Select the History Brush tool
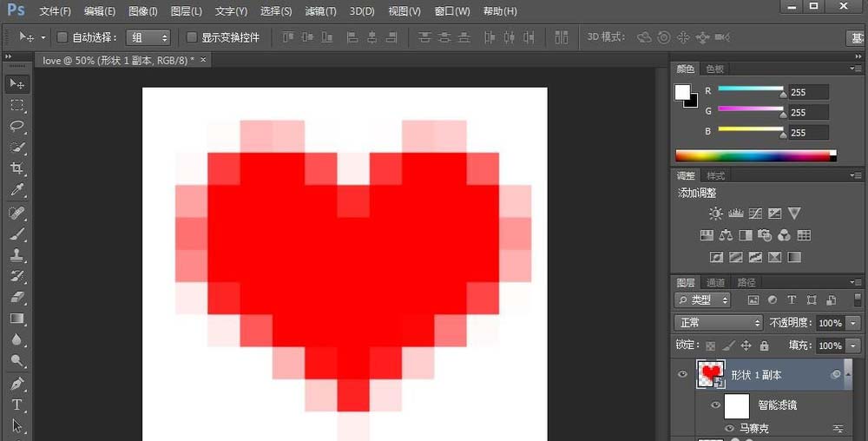Screen dimensions: 868x441 (17, 276)
